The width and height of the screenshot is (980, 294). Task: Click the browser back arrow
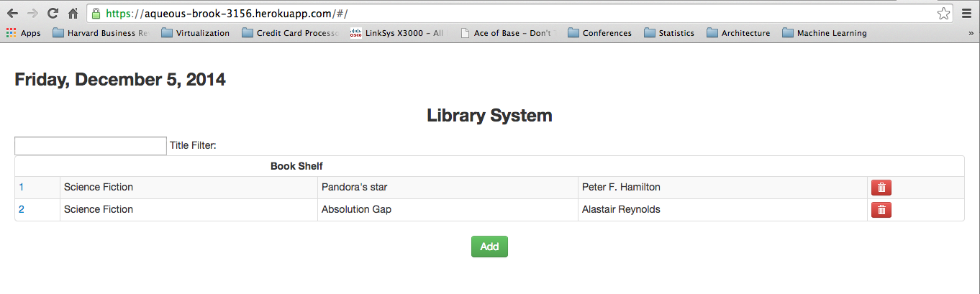[x=13, y=14]
